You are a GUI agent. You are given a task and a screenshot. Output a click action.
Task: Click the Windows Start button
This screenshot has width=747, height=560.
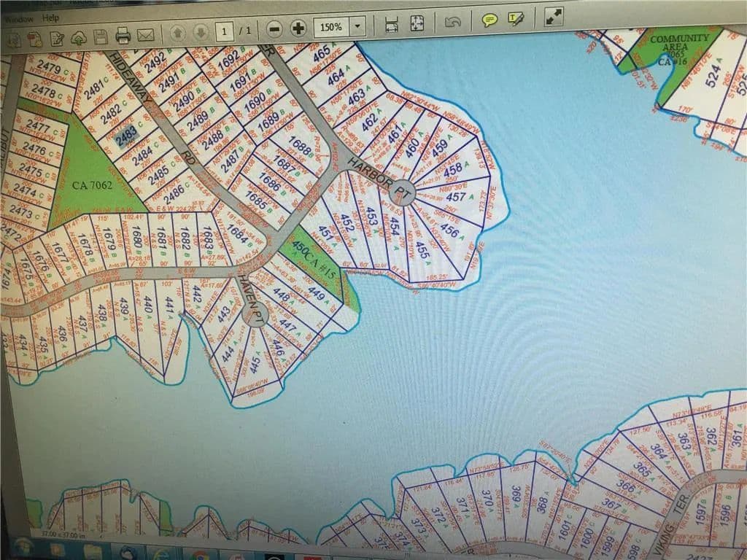23,548
